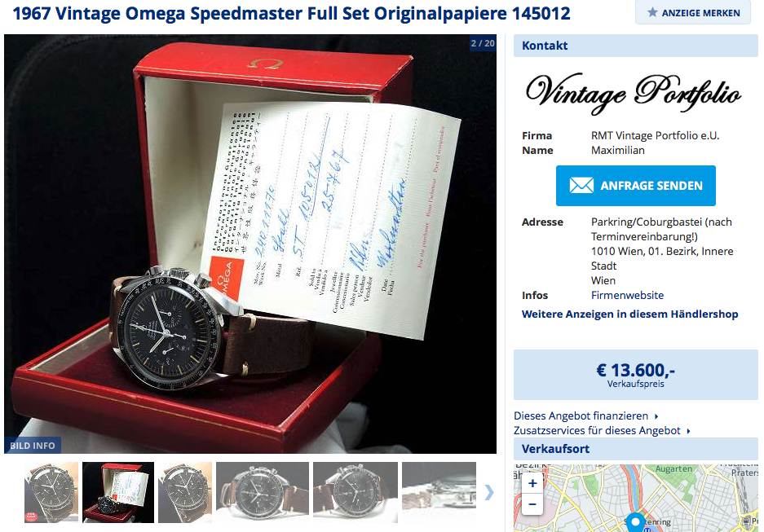Select sixth partially visible thumbnail
This screenshot has height=532, width=764.
(x=439, y=493)
